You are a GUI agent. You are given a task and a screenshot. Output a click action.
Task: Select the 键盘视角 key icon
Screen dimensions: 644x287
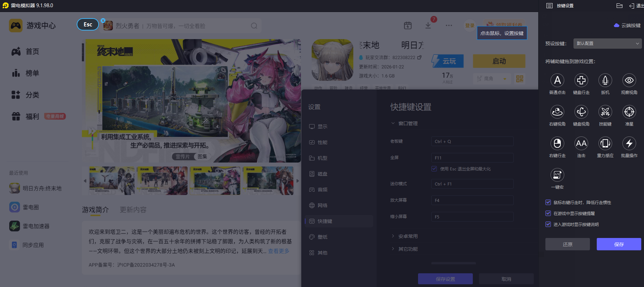point(581,112)
